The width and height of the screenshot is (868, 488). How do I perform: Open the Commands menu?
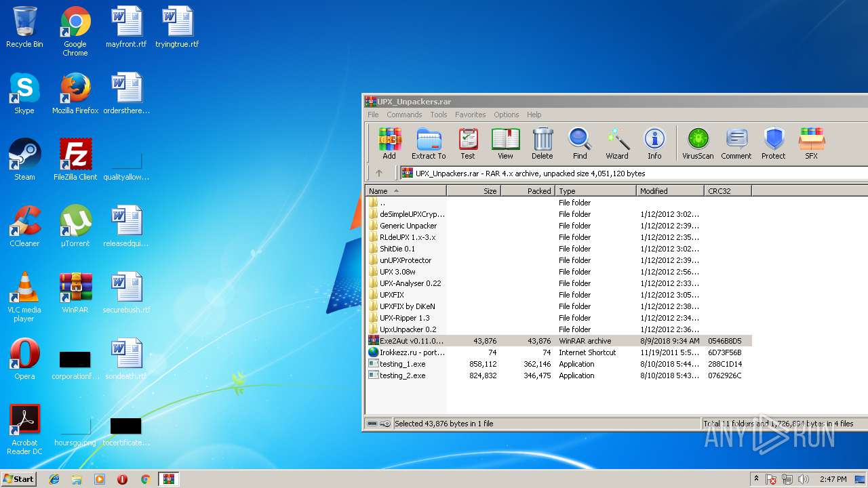click(x=404, y=115)
